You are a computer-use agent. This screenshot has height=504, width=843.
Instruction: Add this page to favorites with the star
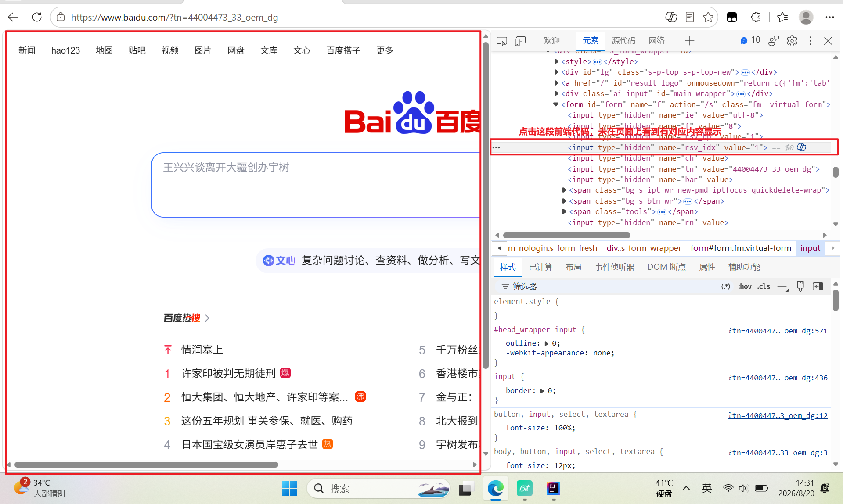pos(708,17)
